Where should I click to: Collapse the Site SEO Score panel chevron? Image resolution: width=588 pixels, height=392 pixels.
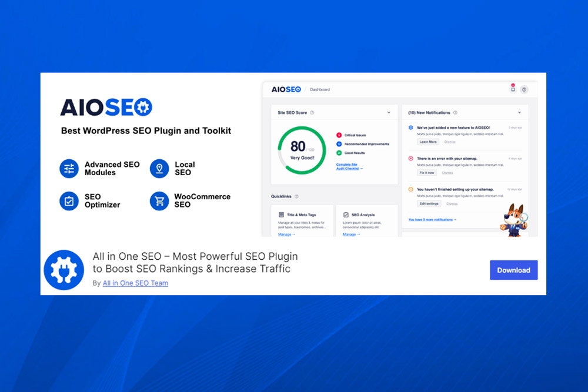389,112
